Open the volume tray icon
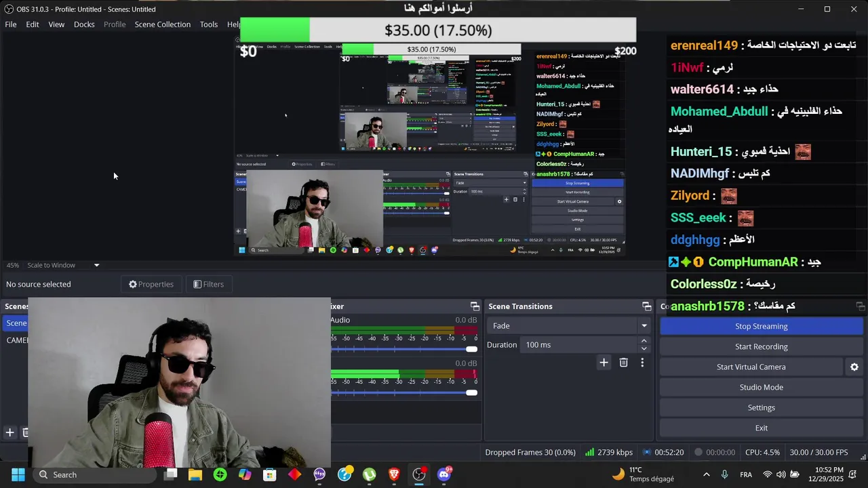The height and width of the screenshot is (488, 868). (x=781, y=474)
